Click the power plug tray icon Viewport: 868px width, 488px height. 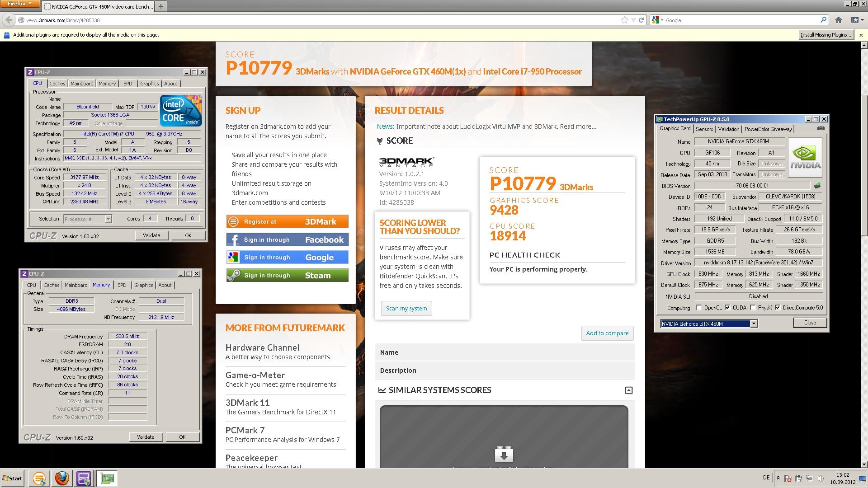[799, 478]
